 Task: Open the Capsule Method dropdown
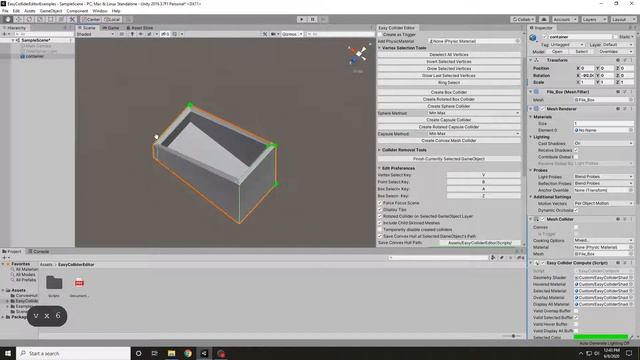473,134
